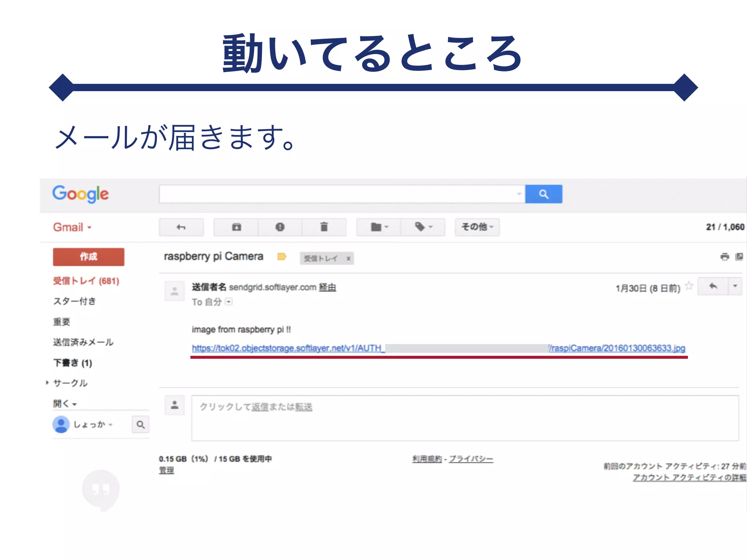Viewport: 747px width, 560px height.
Task: Report spam with exclamation icon
Action: pos(280,227)
